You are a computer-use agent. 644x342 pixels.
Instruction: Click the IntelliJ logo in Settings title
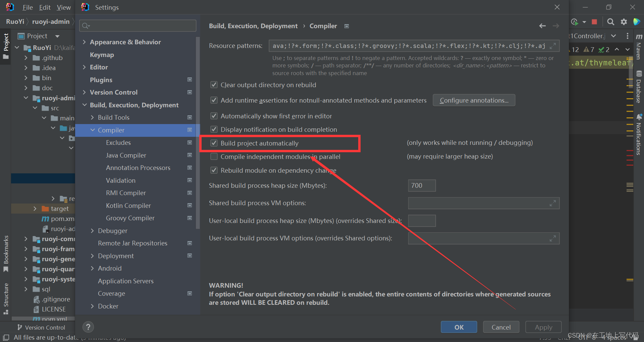[85, 7]
